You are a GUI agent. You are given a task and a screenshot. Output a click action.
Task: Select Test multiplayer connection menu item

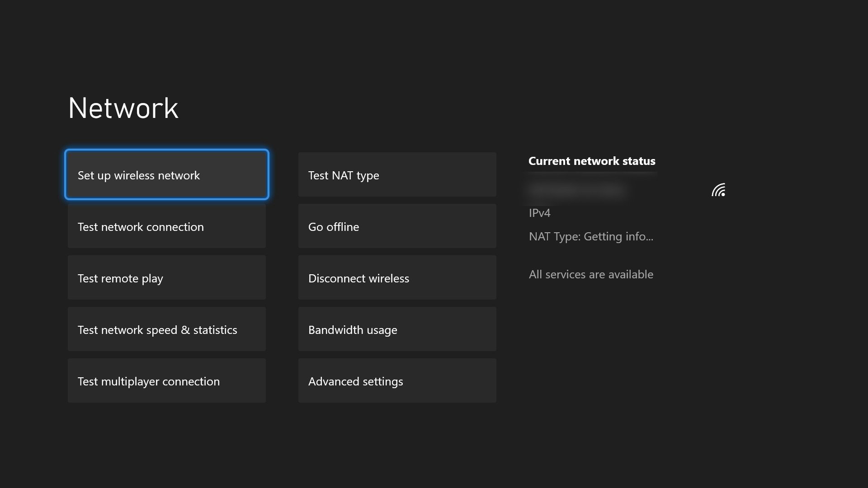[166, 381]
